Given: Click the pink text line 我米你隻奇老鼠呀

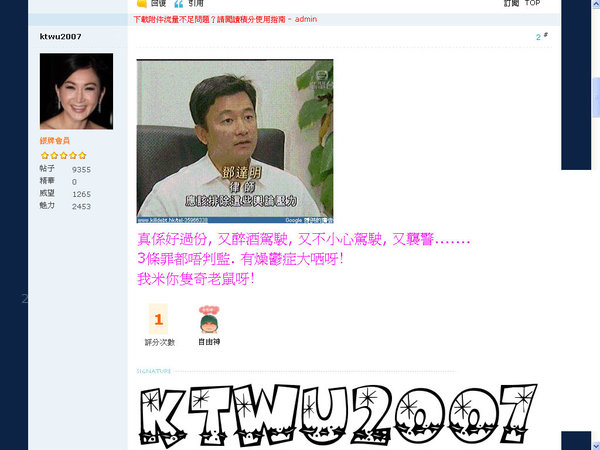Looking at the screenshot, I should pyautogui.click(x=196, y=279).
